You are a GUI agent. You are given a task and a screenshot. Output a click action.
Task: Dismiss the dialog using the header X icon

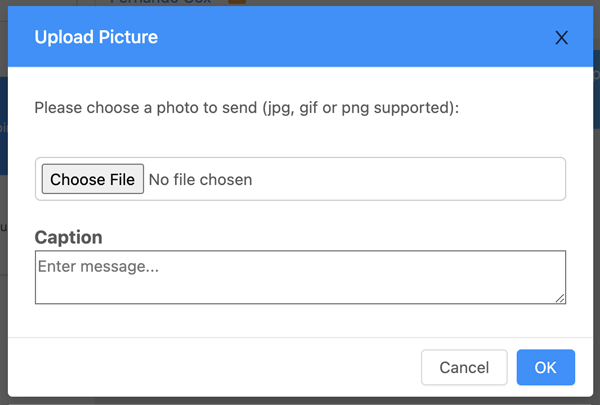click(x=561, y=38)
